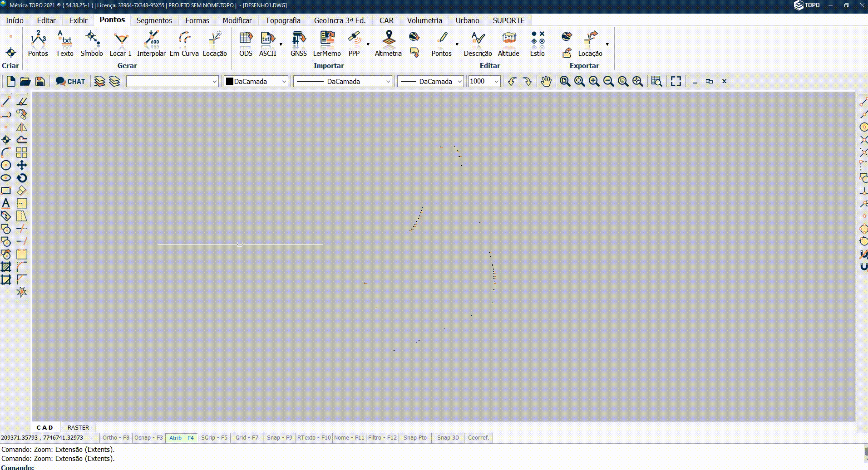Enable Grid - F7 display
Viewport: 868px width, 470px height.
247,438
